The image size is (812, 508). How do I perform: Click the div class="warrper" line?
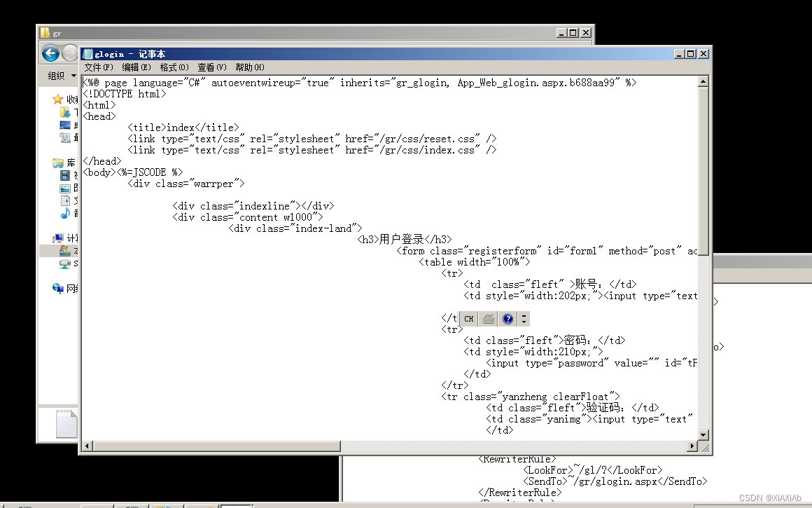pyautogui.click(x=186, y=184)
